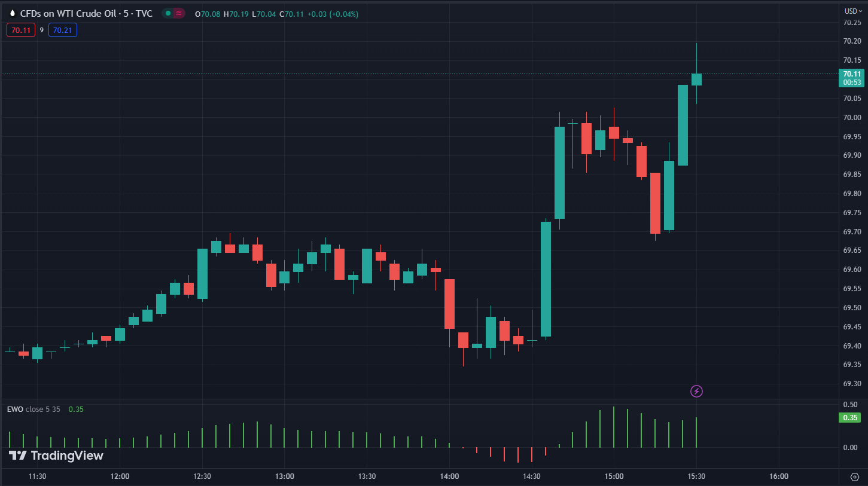This screenshot has width=868, height=486.
Task: Click the green 0.35 EWO value tag
Action: pyautogui.click(x=851, y=417)
